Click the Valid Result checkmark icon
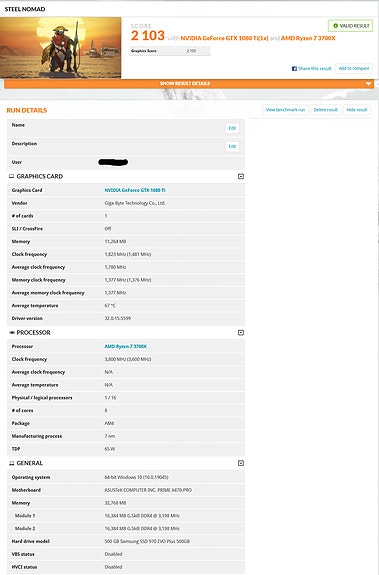This screenshot has height=575, width=379. (x=335, y=26)
